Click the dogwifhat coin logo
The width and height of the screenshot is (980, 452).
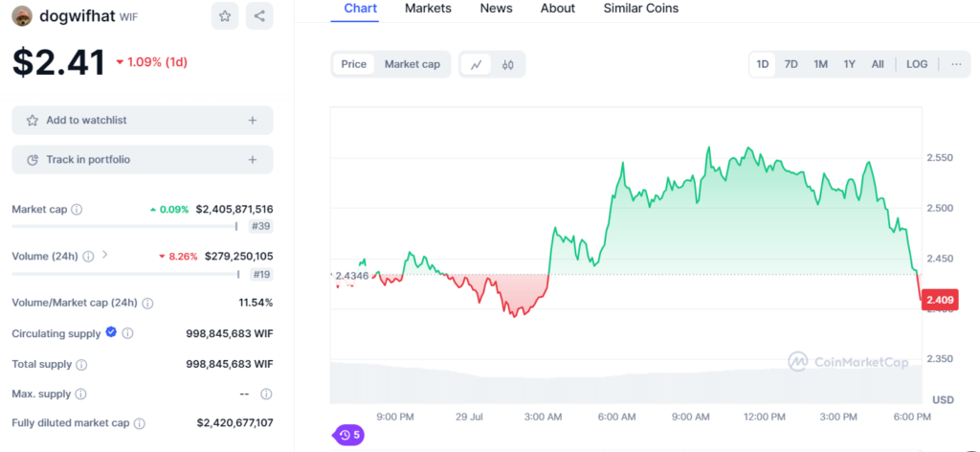point(22,16)
